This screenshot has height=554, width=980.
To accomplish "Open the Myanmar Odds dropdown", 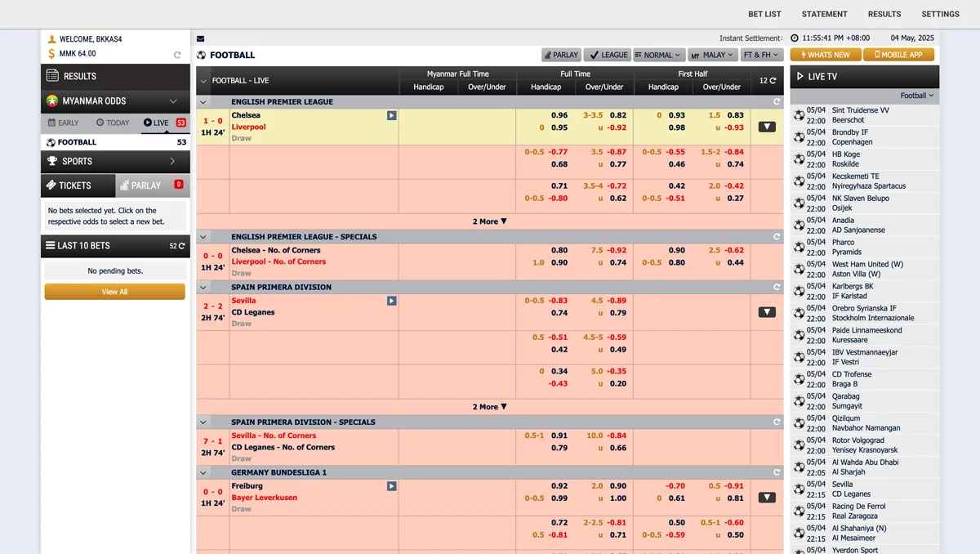I will [x=115, y=101].
